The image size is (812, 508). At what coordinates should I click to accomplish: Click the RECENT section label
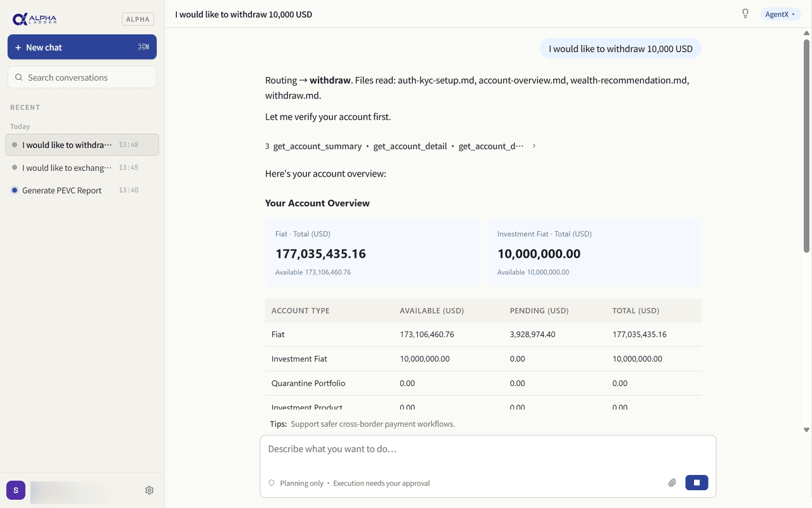pos(25,107)
